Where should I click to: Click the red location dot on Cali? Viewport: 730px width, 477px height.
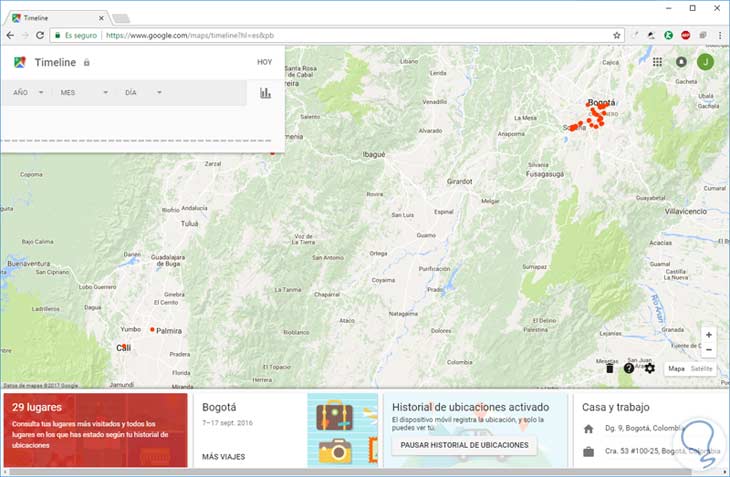pos(124,346)
